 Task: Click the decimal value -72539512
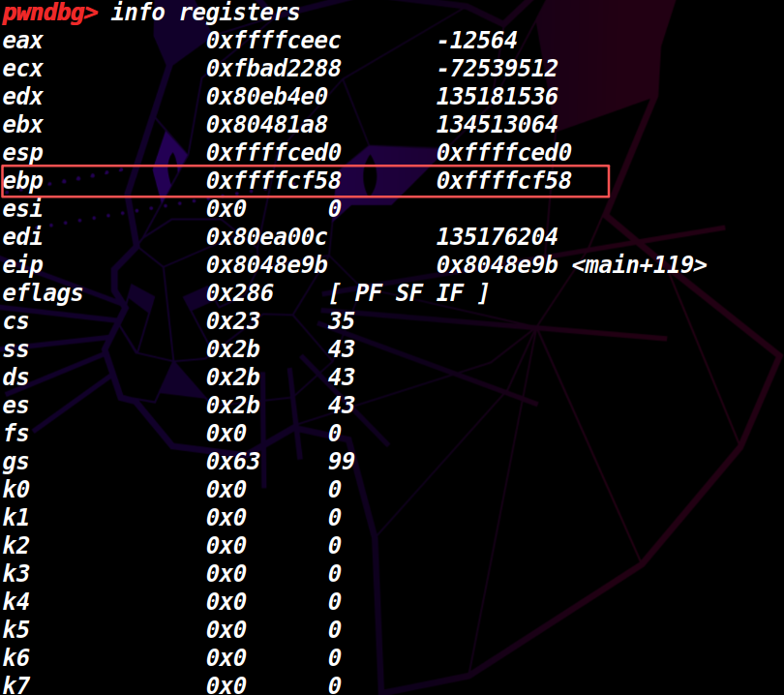(497, 69)
